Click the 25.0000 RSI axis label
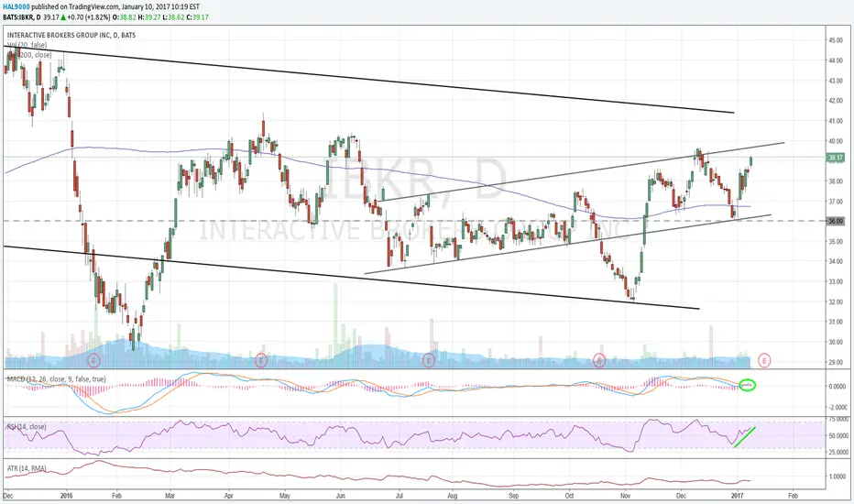 click(x=838, y=453)
